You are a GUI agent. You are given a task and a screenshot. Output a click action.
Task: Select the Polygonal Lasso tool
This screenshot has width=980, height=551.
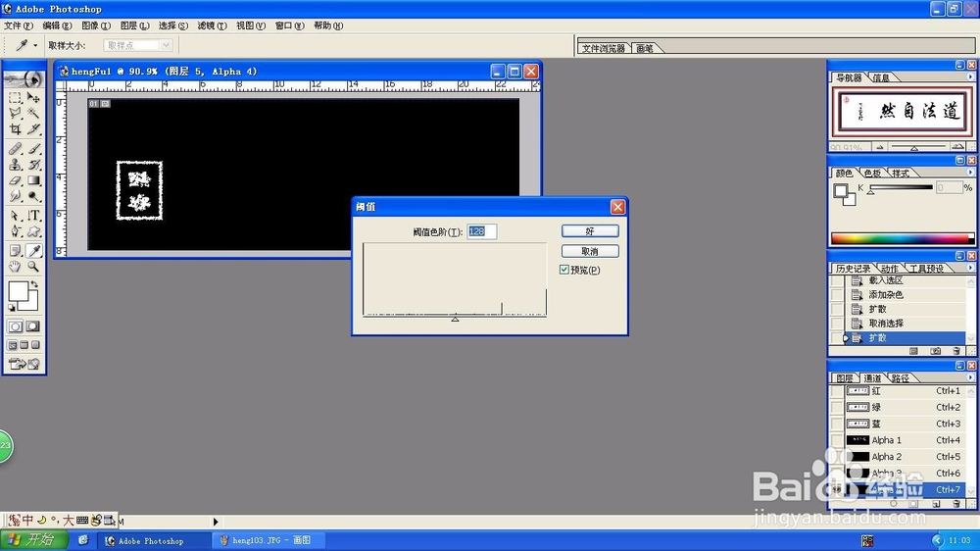(15, 113)
